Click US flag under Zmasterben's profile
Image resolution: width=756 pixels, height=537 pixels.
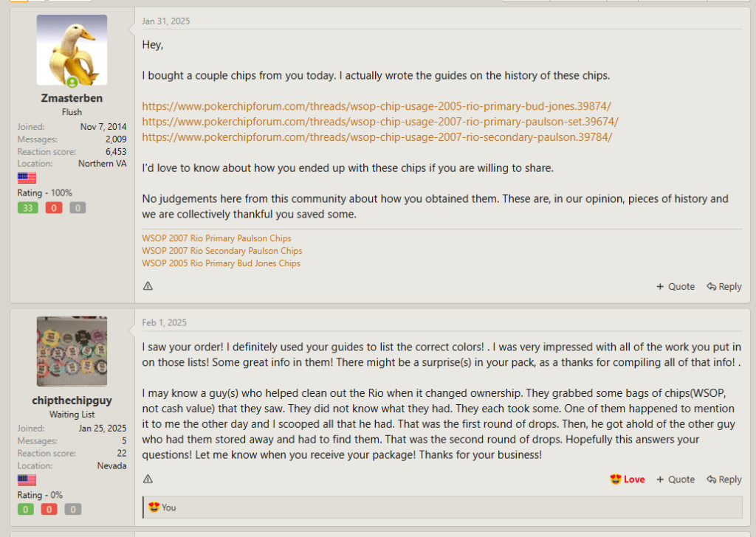click(x=27, y=178)
